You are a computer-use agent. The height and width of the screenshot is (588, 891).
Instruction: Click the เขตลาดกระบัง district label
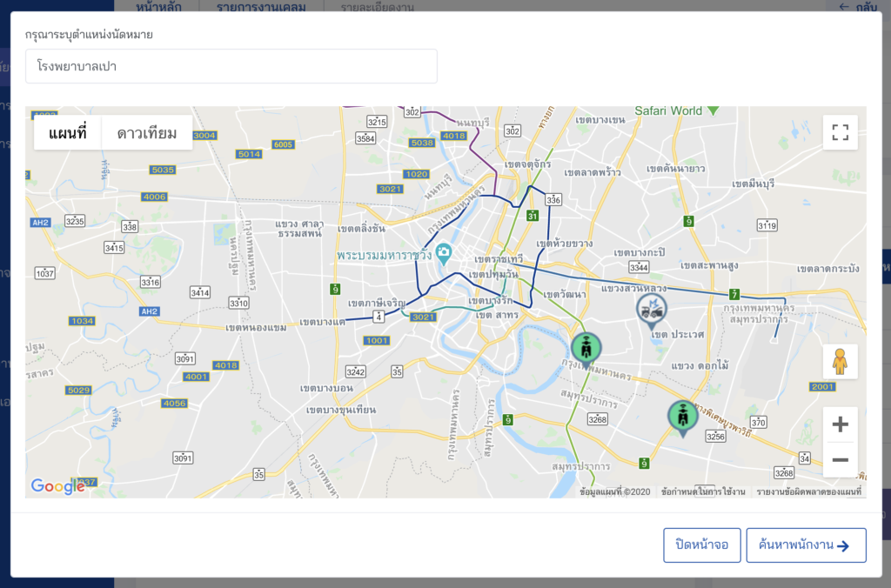tap(828, 269)
